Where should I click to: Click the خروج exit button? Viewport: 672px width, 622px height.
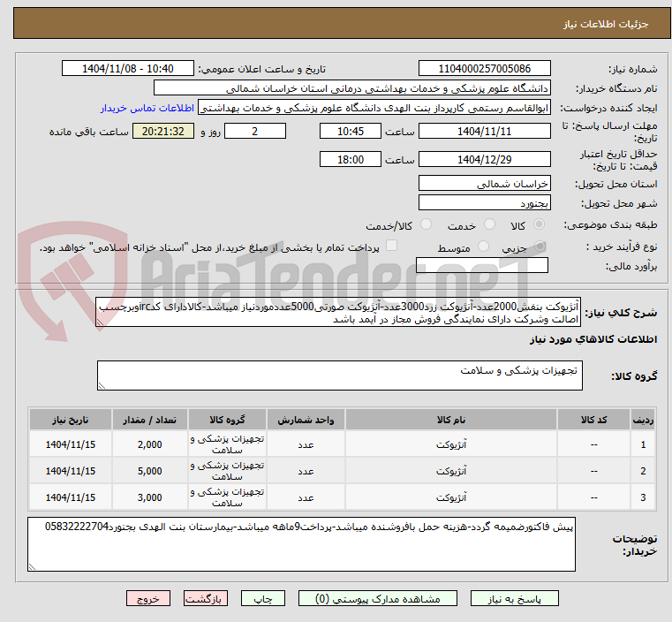148,598
